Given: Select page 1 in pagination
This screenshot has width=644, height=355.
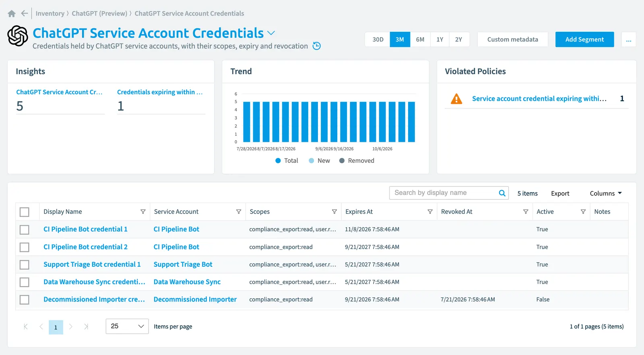Looking at the screenshot, I should point(56,327).
